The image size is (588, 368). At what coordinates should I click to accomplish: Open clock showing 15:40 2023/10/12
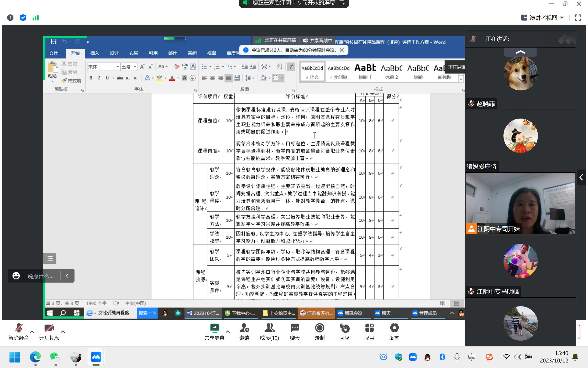tap(554, 357)
